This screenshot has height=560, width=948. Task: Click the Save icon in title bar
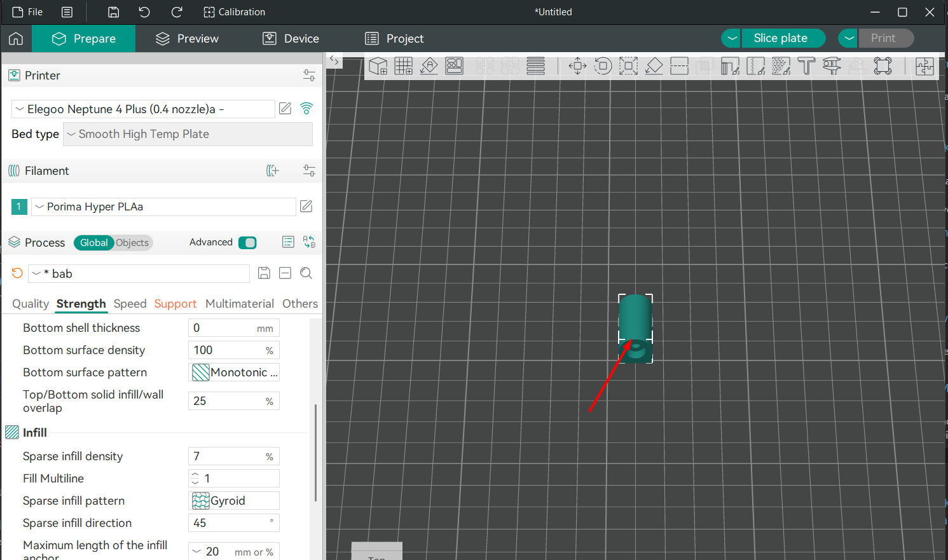point(113,12)
